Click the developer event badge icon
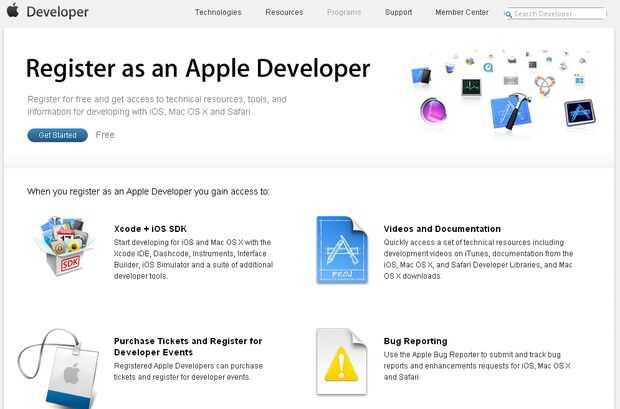620x409 pixels. (x=59, y=369)
